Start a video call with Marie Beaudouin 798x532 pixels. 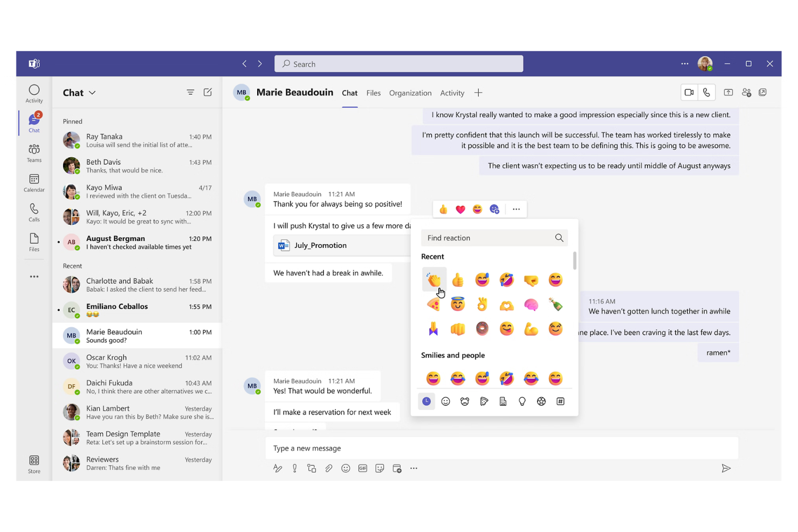coord(689,92)
